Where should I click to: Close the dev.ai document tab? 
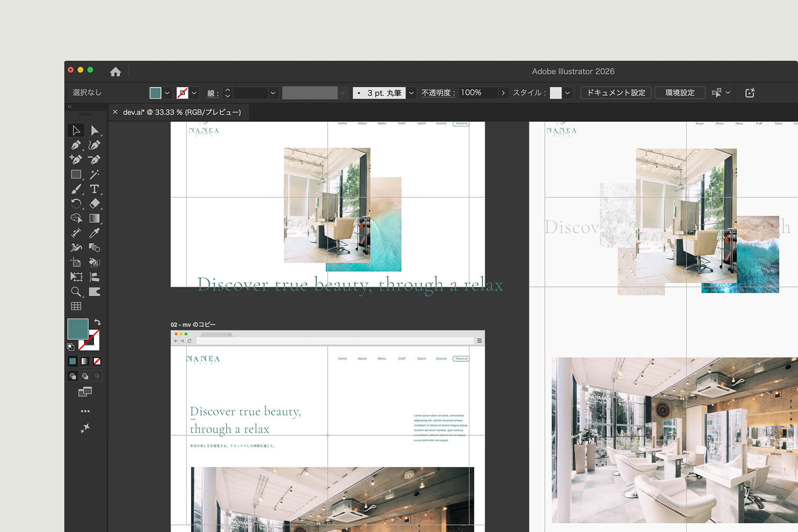pos(115,112)
